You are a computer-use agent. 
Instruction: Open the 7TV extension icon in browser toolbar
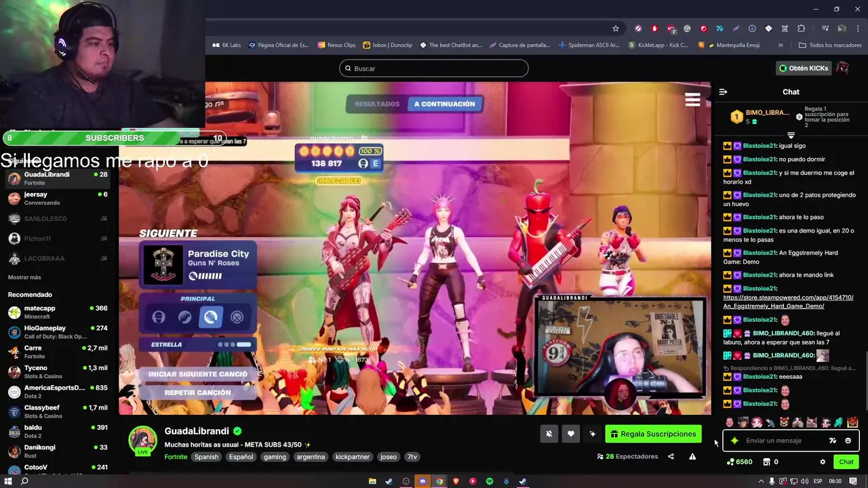[719, 28]
